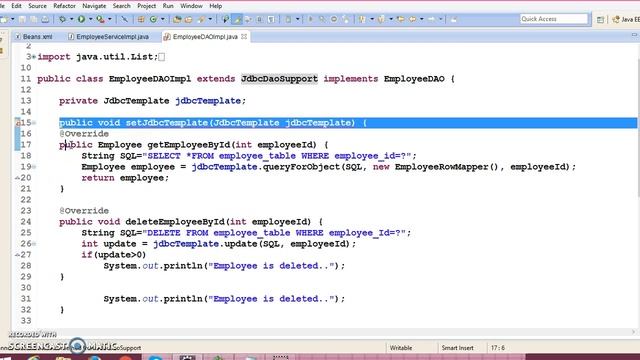The width and height of the screenshot is (640, 360).
Task: Open the Source menu
Action: coord(37,6)
